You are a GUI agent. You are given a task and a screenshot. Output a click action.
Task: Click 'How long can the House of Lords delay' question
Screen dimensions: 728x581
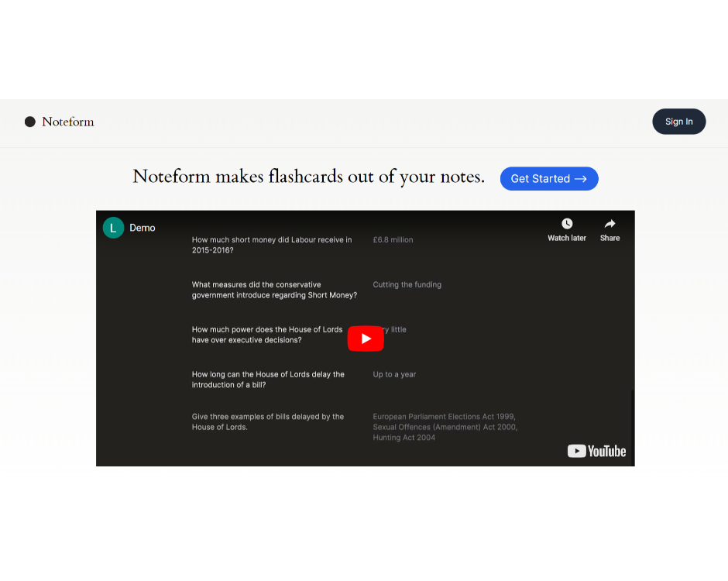tap(268, 380)
